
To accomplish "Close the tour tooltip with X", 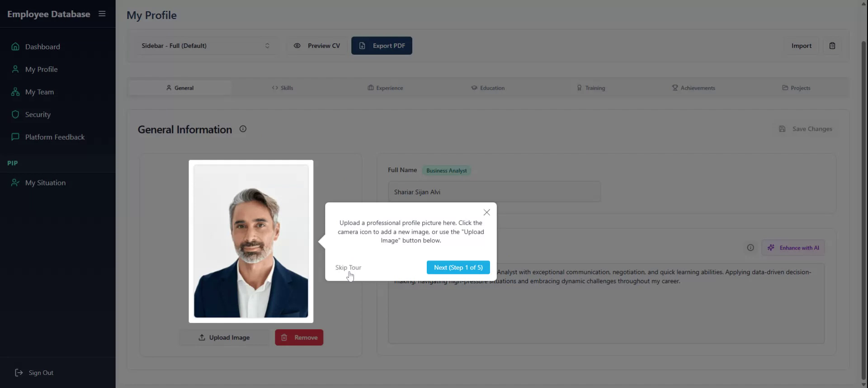I will coord(486,212).
